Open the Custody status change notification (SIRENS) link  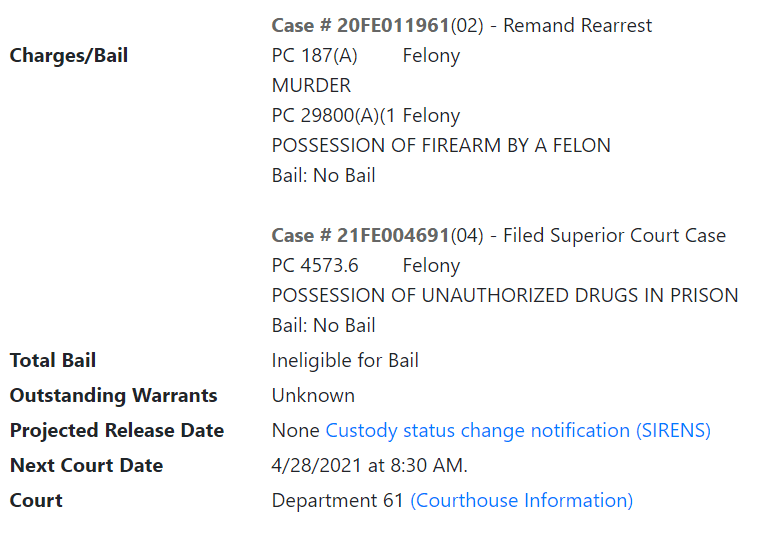pyautogui.click(x=518, y=431)
